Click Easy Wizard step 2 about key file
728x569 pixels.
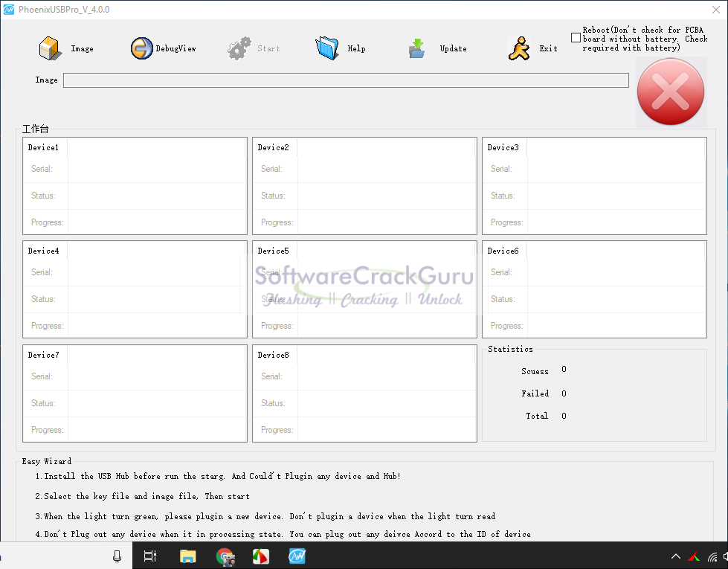pyautogui.click(x=142, y=497)
